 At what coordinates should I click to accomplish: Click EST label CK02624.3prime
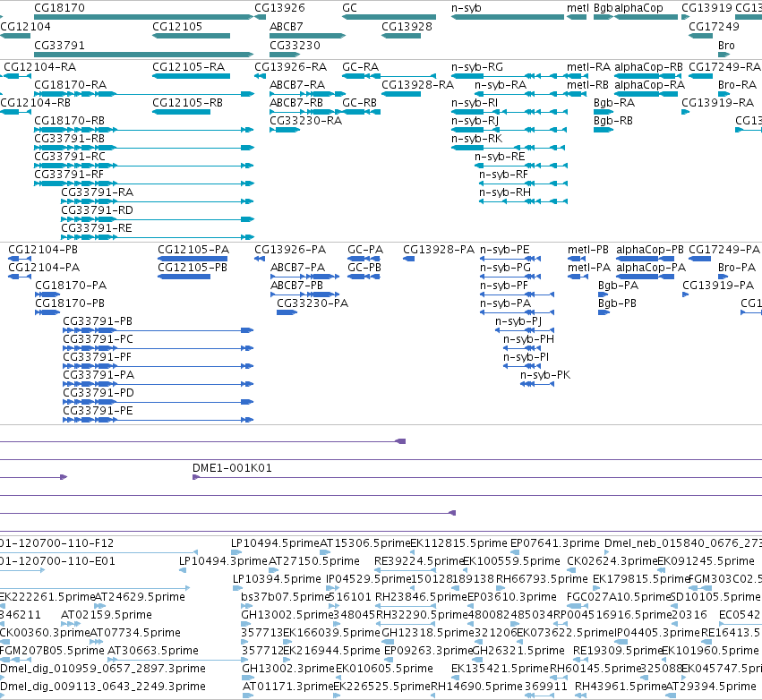pyautogui.click(x=612, y=561)
